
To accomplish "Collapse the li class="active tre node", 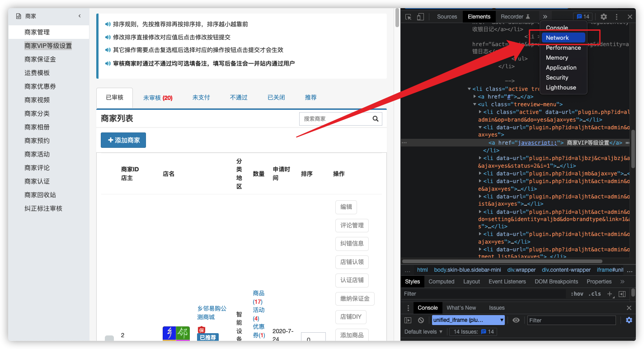I will tap(469, 89).
